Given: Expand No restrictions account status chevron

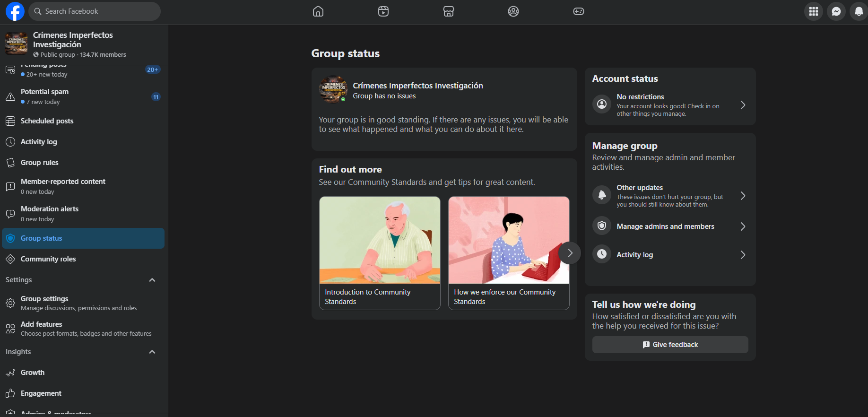Looking at the screenshot, I should [x=743, y=105].
